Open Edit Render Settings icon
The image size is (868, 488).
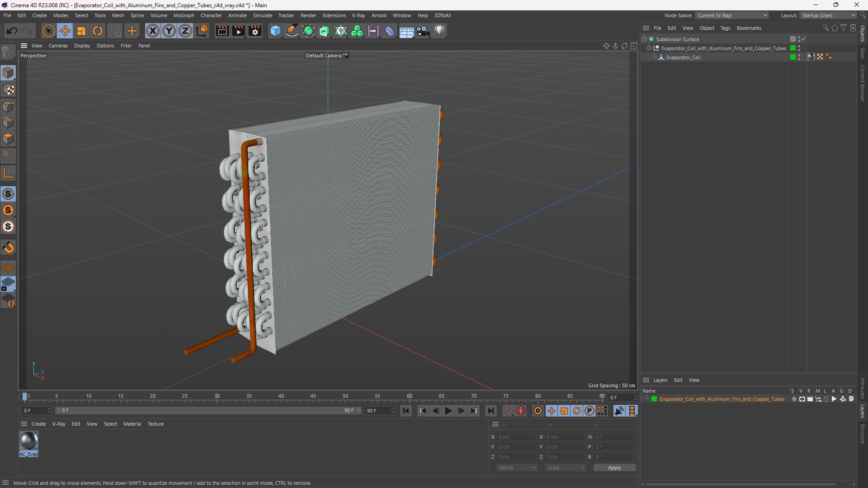click(255, 31)
